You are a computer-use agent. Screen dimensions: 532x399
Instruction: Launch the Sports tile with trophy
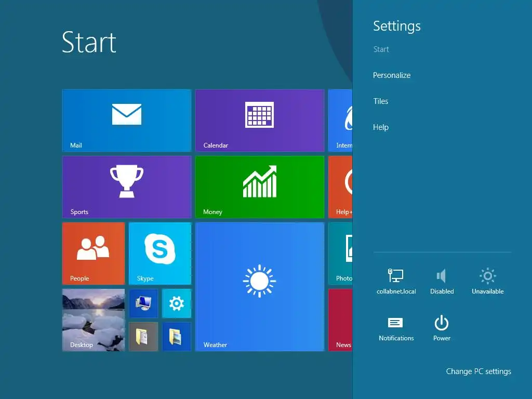[127, 187]
